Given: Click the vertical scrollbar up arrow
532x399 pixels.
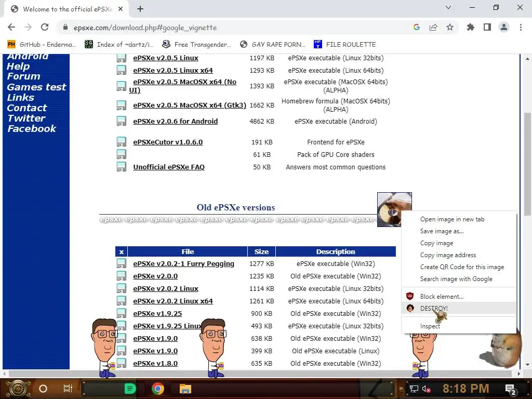Looking at the screenshot, I should pyautogui.click(x=527, y=58).
